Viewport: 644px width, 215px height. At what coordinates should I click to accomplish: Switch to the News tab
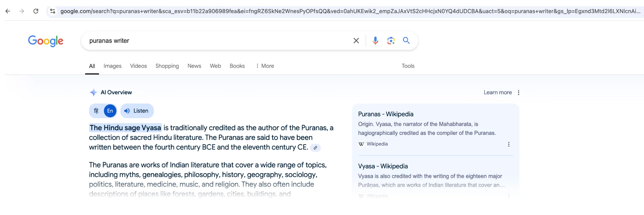(x=194, y=66)
